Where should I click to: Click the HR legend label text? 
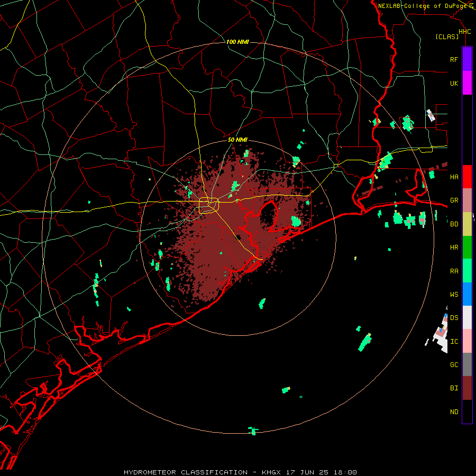[454, 248]
